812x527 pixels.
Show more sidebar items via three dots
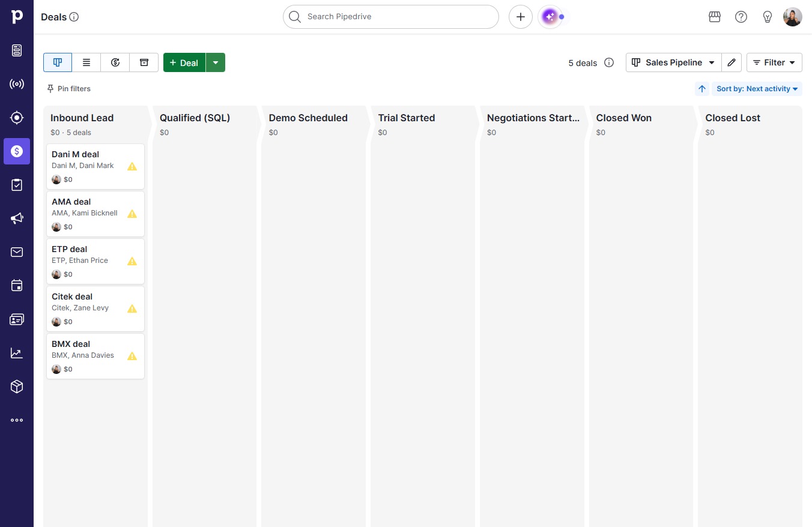17,420
